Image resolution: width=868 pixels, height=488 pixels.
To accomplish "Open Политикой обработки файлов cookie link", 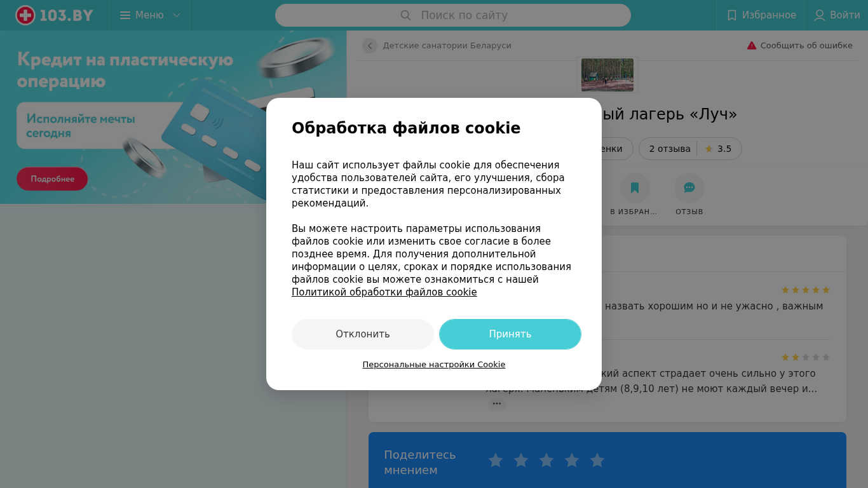I will pos(384,292).
